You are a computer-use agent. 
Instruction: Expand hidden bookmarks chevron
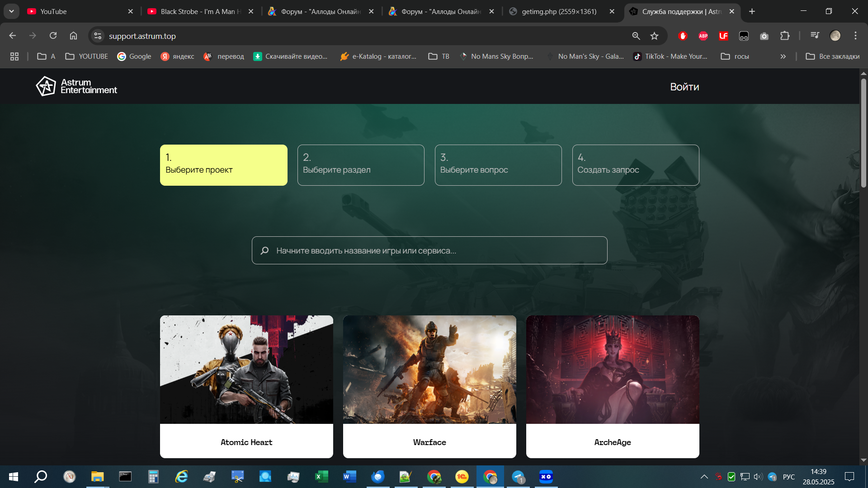(783, 56)
